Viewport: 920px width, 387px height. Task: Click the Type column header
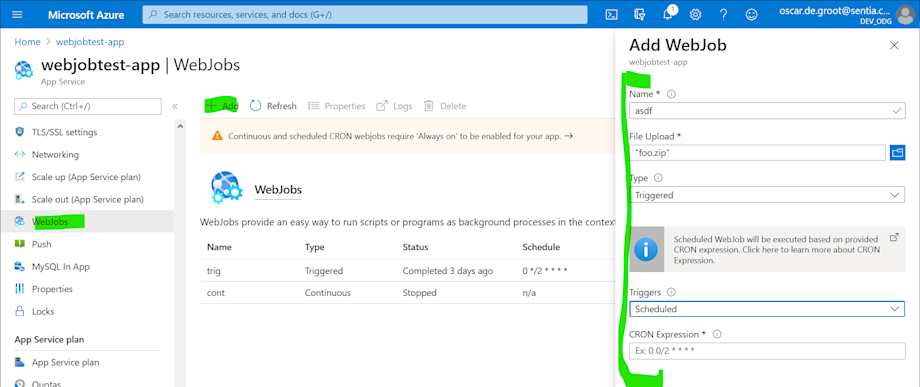point(314,247)
